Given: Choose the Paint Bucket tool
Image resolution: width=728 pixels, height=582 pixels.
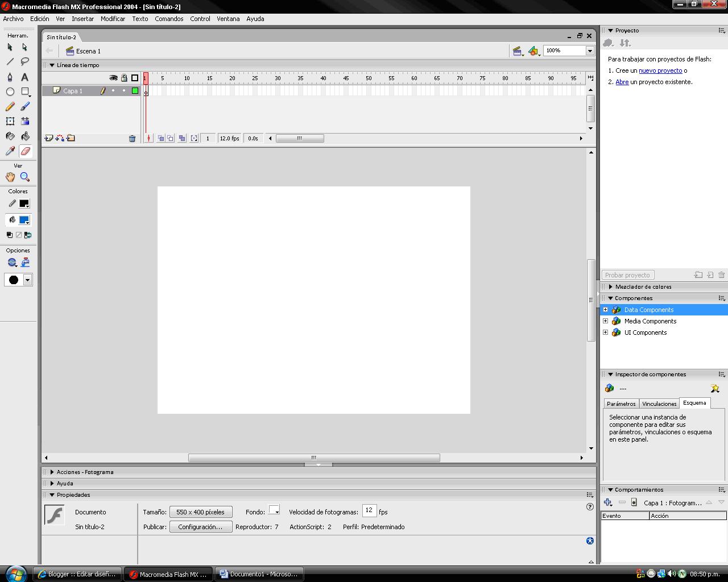Looking at the screenshot, I should click(x=24, y=136).
